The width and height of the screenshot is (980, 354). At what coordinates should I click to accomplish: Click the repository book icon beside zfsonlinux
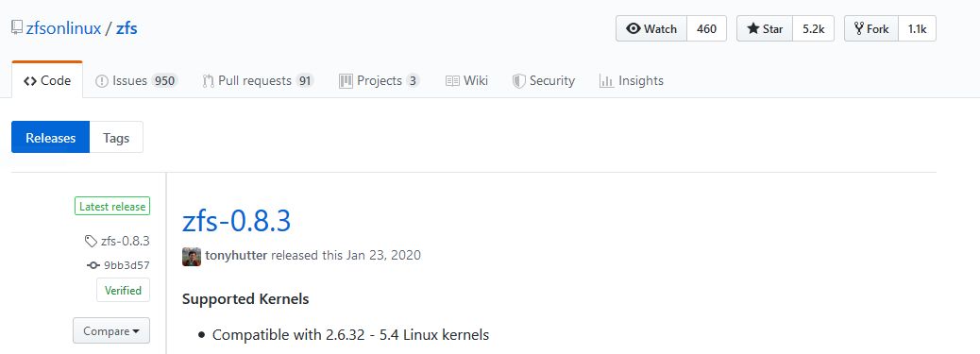(x=17, y=28)
